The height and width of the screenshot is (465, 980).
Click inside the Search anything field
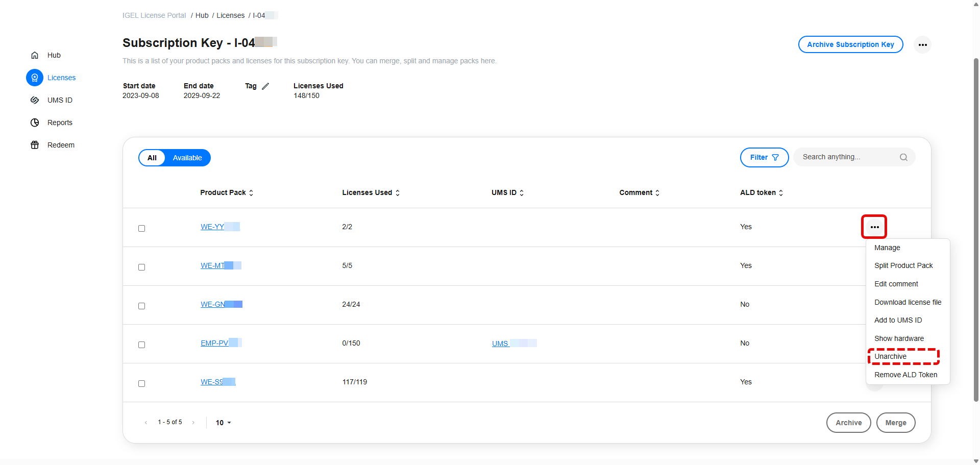point(842,157)
